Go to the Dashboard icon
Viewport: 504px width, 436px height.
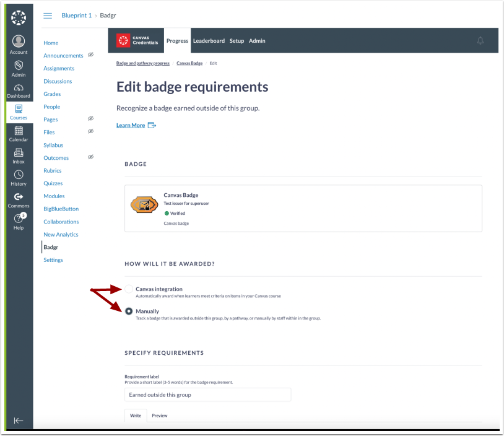pos(19,91)
